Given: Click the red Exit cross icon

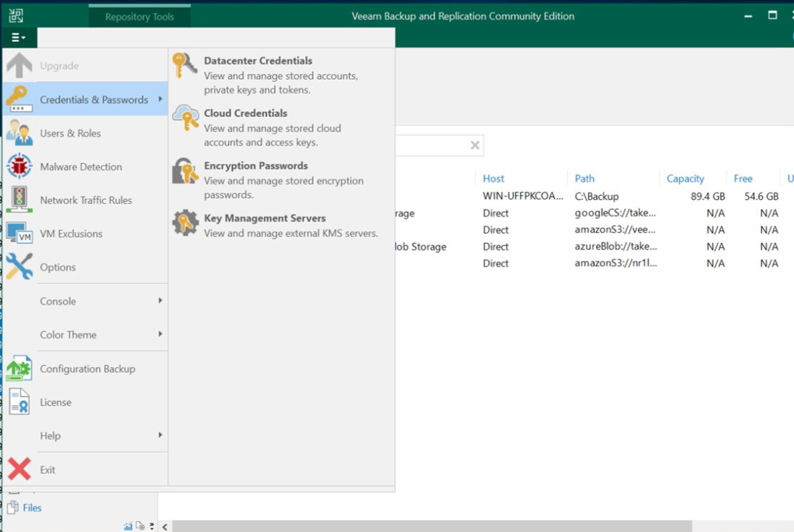Looking at the screenshot, I should (20, 469).
